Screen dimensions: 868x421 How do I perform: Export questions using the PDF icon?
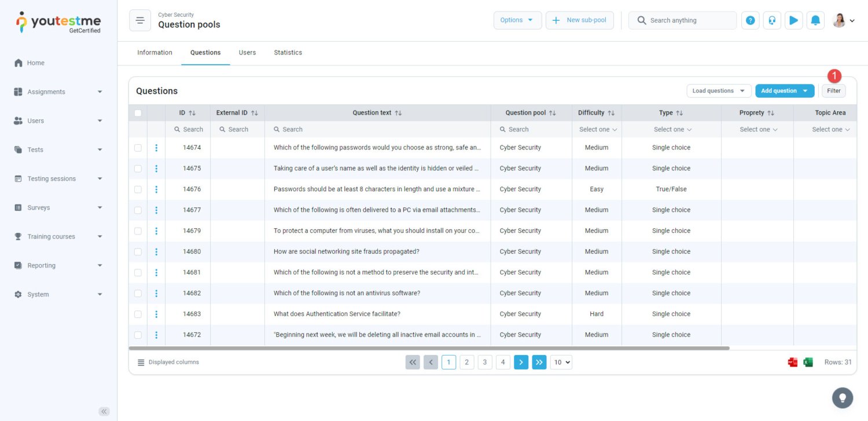(x=792, y=362)
